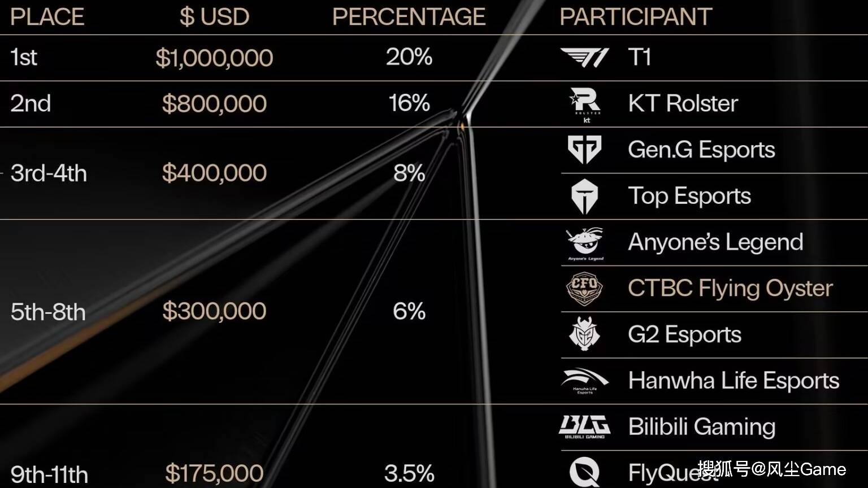Click the T1 team logo

click(x=584, y=57)
